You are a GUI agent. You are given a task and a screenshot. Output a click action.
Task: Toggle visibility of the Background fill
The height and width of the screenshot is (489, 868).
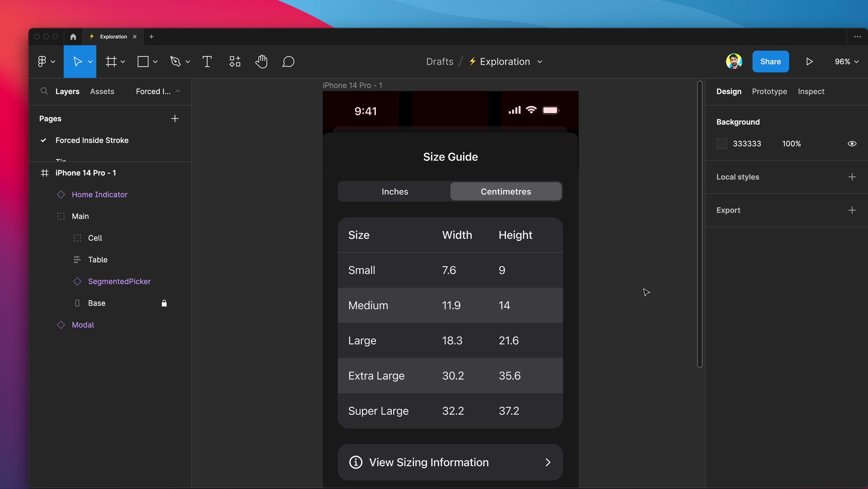852,143
